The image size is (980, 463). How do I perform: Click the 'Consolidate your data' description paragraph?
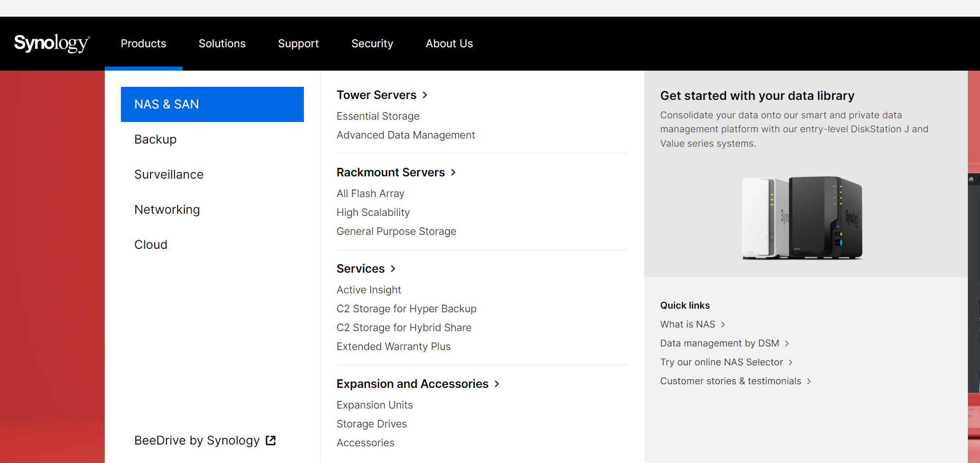point(794,129)
